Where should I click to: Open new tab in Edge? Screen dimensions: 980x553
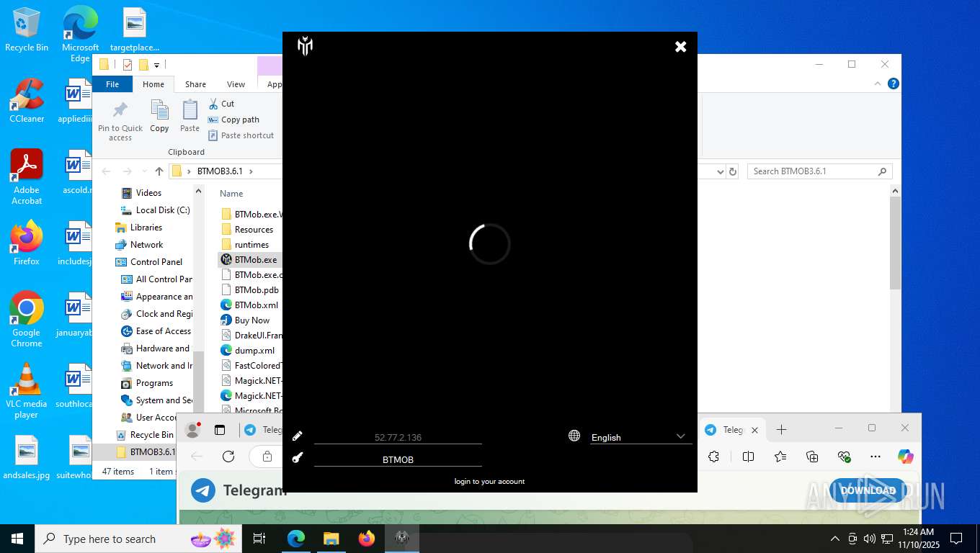782,429
